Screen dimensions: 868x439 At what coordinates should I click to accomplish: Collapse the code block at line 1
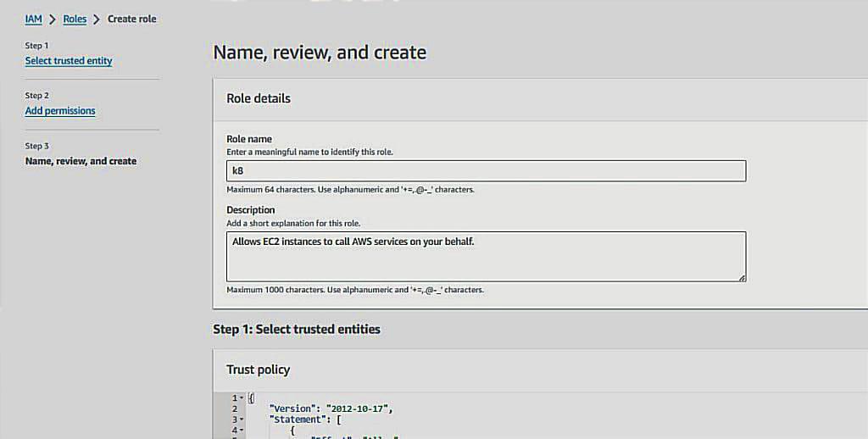242,397
